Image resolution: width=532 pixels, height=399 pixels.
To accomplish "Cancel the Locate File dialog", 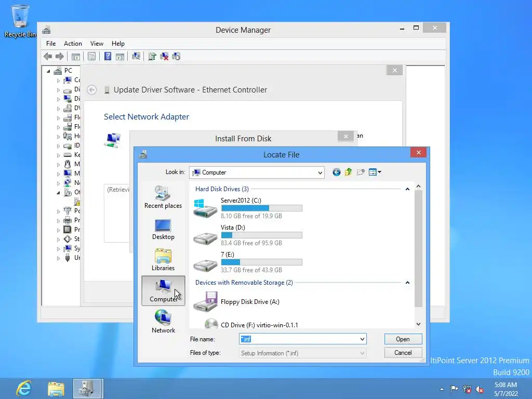I will point(403,353).
